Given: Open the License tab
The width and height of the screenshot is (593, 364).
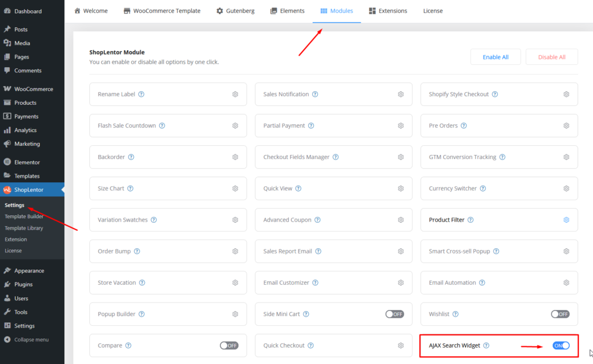Looking at the screenshot, I should coord(433,10).
